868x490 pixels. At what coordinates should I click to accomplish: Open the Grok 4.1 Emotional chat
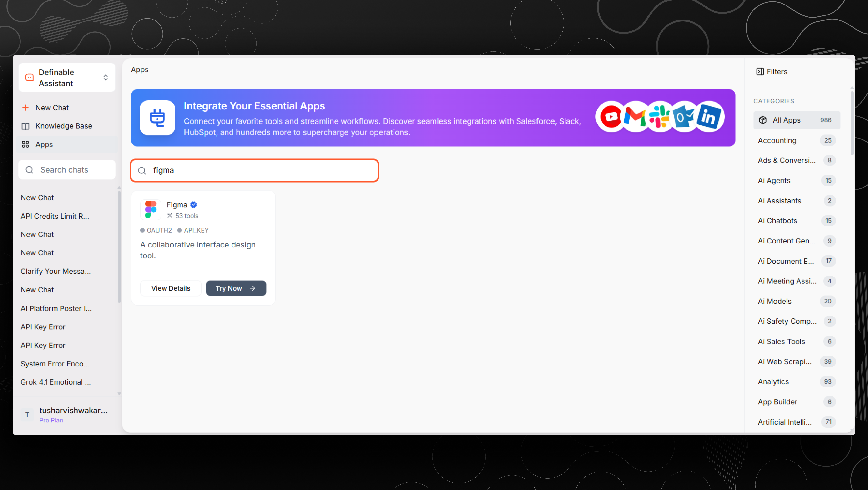click(x=56, y=382)
